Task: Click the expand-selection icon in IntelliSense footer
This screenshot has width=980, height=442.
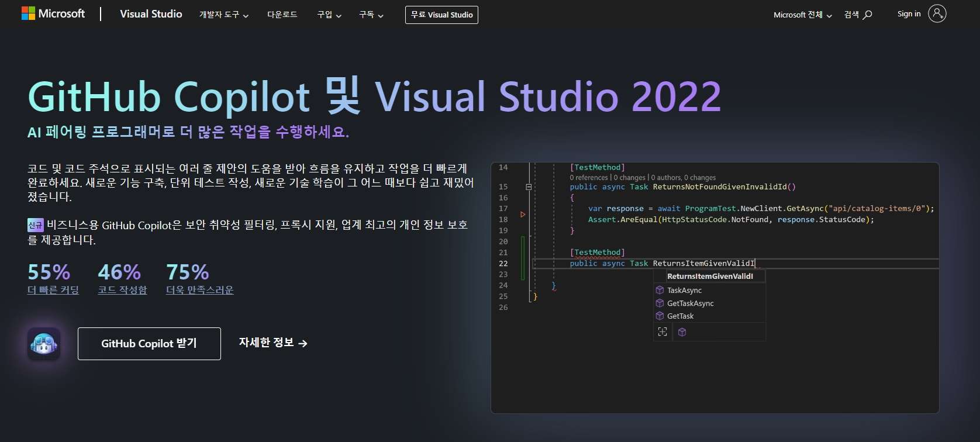Action: pyautogui.click(x=662, y=332)
